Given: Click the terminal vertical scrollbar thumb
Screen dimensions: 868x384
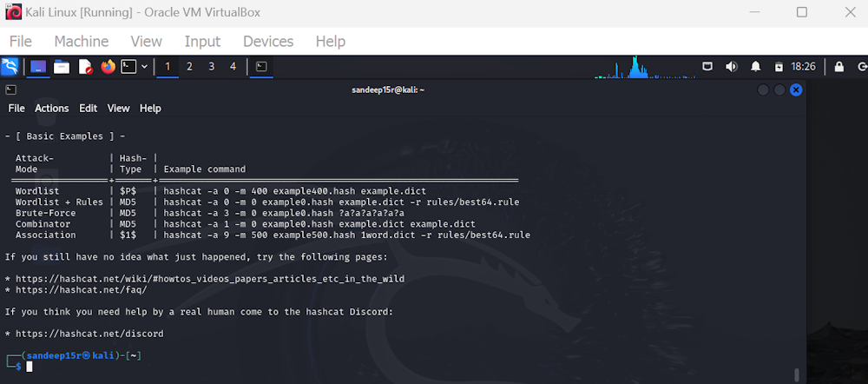Looking at the screenshot, I should [x=797, y=374].
